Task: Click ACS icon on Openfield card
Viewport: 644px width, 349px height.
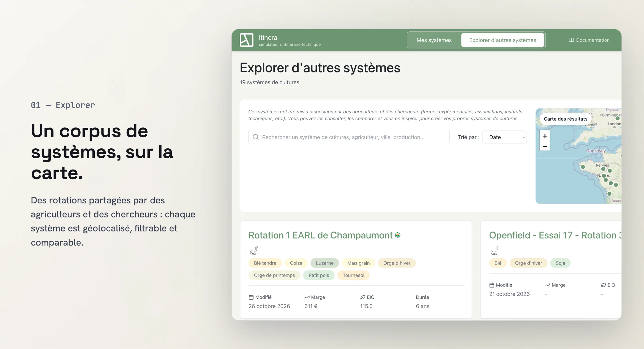Action: (x=494, y=251)
